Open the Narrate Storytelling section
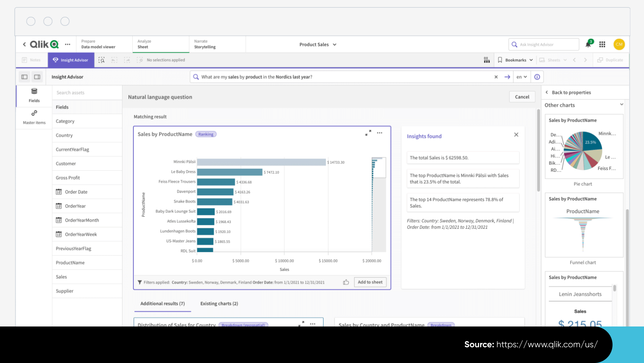Screen dimensions: 644x363 tap(204, 44)
